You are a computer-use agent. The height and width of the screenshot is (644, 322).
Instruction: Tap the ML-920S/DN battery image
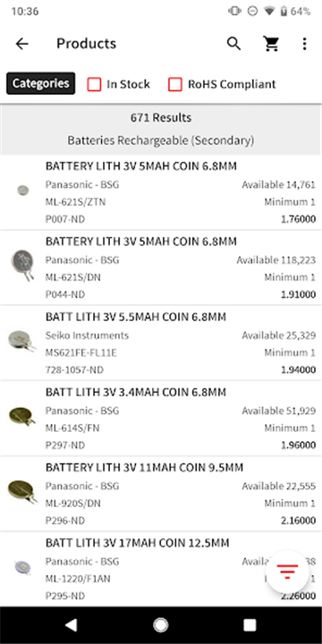pos(22,491)
